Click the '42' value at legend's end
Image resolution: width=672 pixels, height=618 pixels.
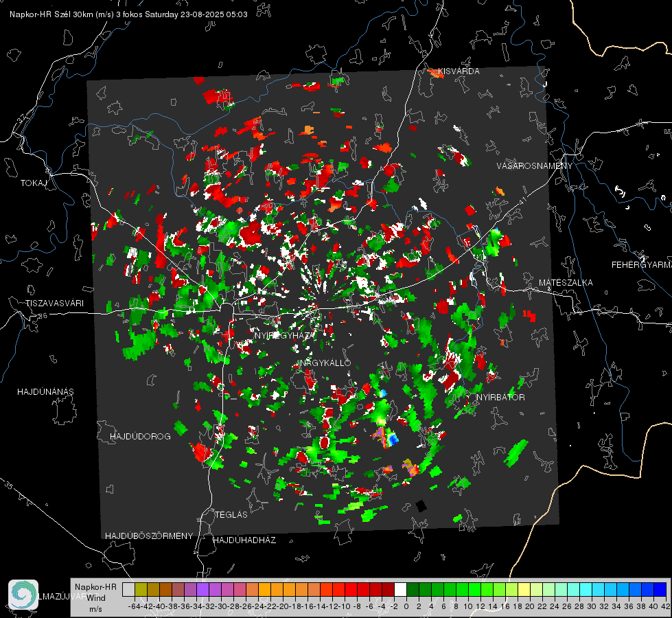[666, 606]
